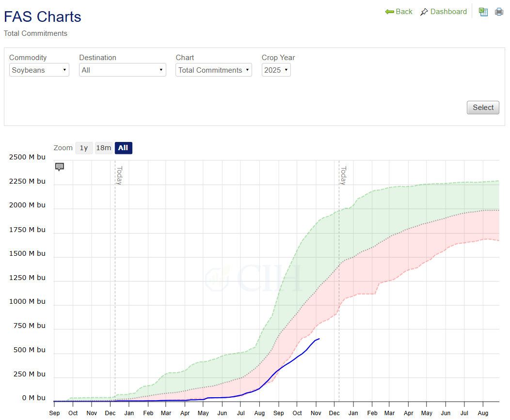Select the All zoom range
The height and width of the screenshot is (420, 510).
pos(123,148)
